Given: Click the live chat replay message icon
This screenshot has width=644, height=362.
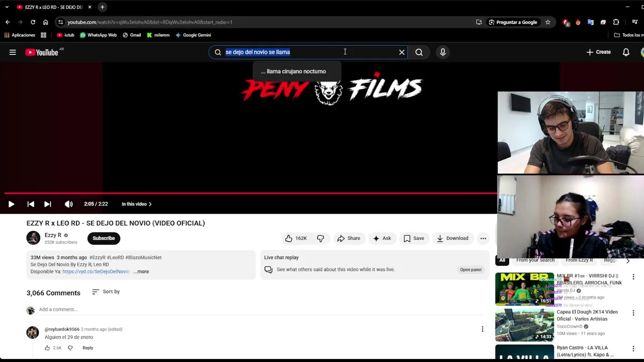Looking at the screenshot, I should tap(268, 270).
